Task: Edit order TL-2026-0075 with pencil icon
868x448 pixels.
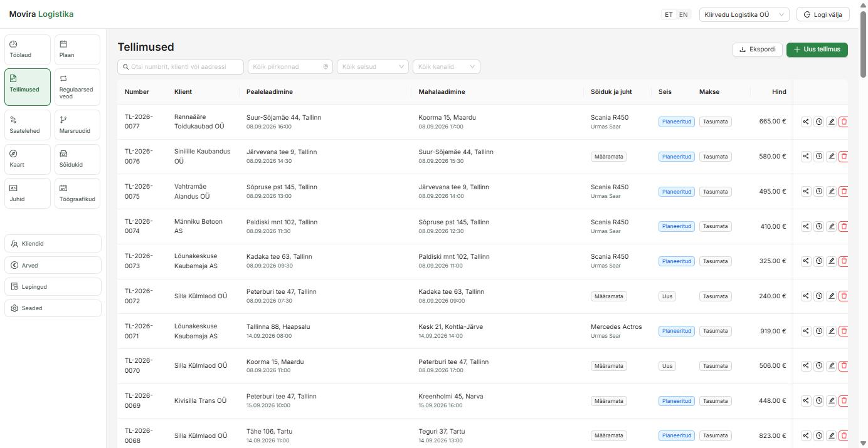Action: tap(832, 192)
